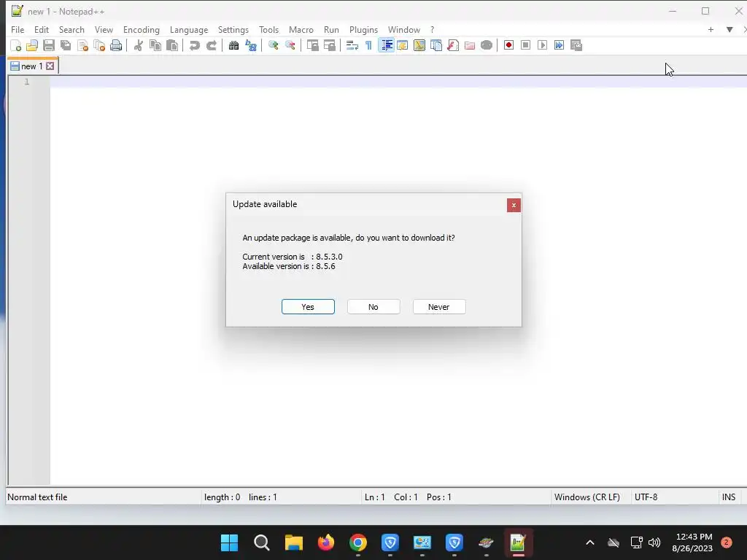
Task: Open the Search menu
Action: [71, 29]
